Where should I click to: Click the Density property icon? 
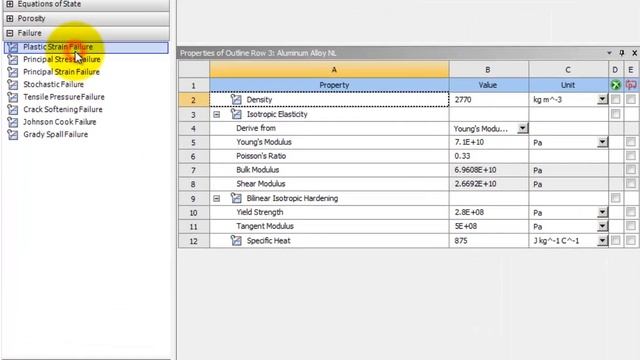pos(236,100)
